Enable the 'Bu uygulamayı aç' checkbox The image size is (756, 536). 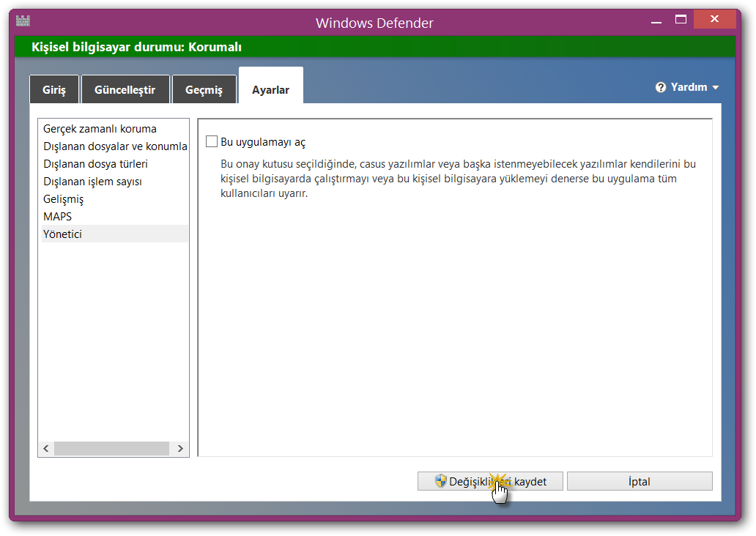click(212, 141)
